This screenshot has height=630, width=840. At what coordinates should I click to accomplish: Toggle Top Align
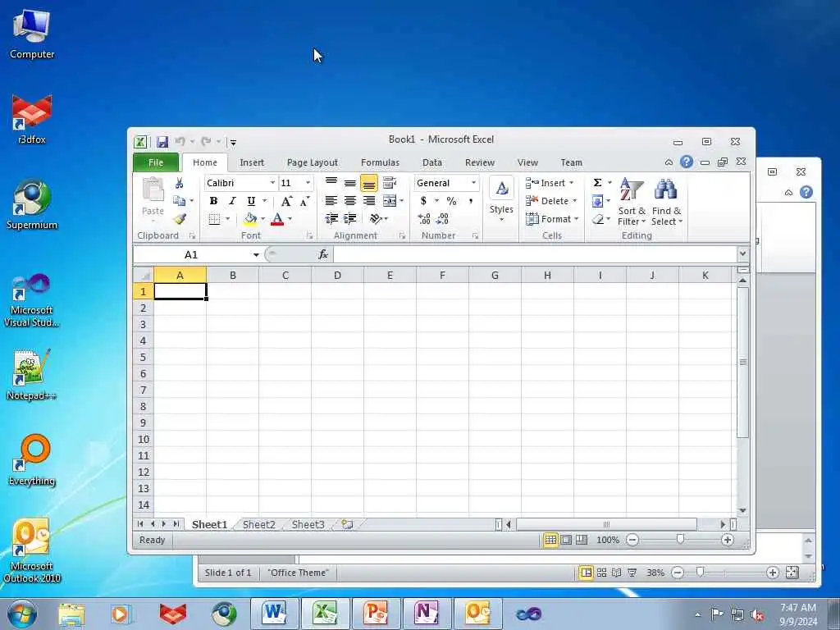[x=331, y=183]
